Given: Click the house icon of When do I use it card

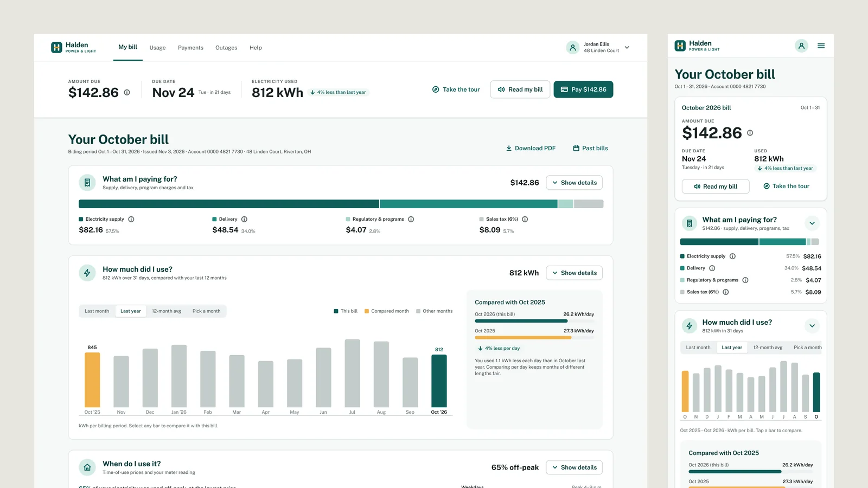Looking at the screenshot, I should pos(87,467).
